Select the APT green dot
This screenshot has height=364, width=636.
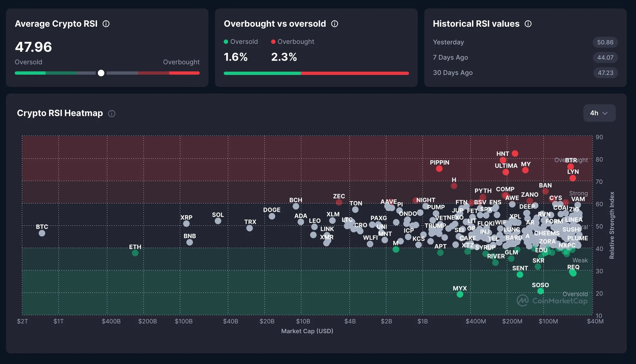tap(440, 253)
